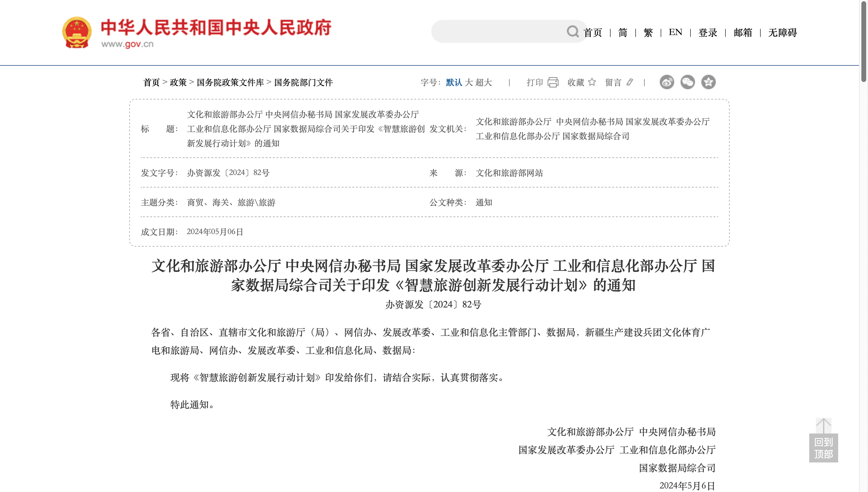The image size is (868, 492).
Task: Open the EN English version
Action: click(675, 32)
